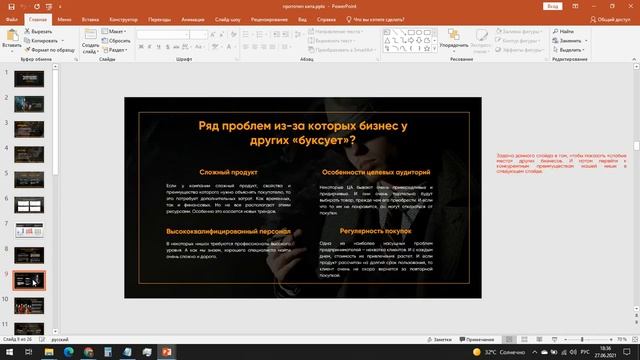The width and height of the screenshot is (640, 360).
Task: Expand the shapes gallery more arrow
Action: coord(435,49)
